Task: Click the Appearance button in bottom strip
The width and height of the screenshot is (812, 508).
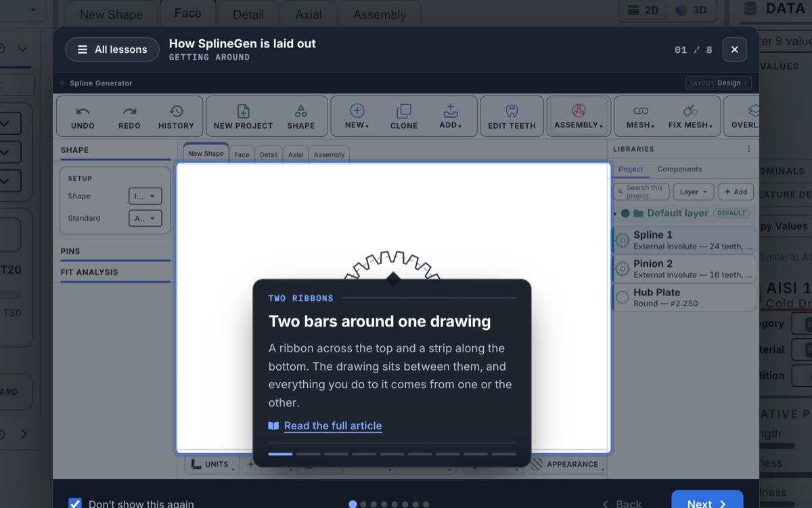Action: point(566,464)
